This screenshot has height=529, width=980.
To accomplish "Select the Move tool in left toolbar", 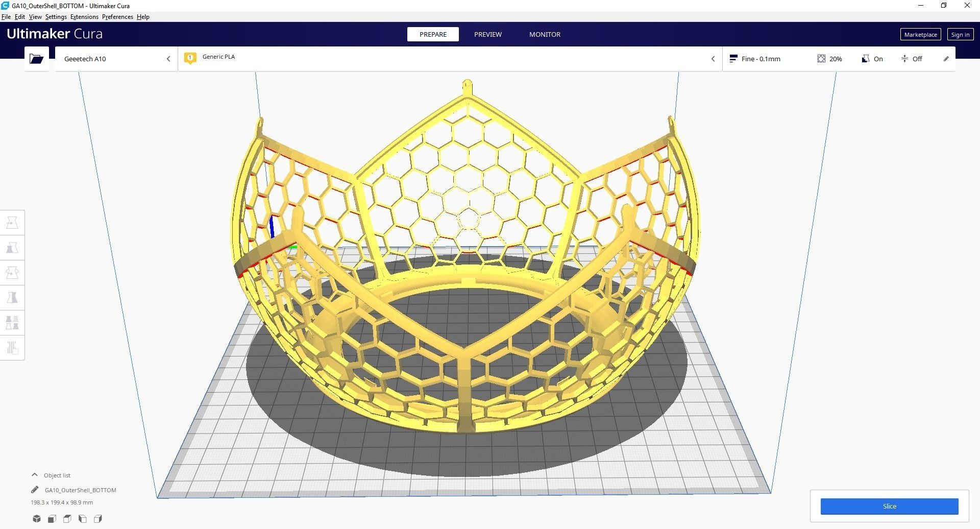I will pos(12,223).
